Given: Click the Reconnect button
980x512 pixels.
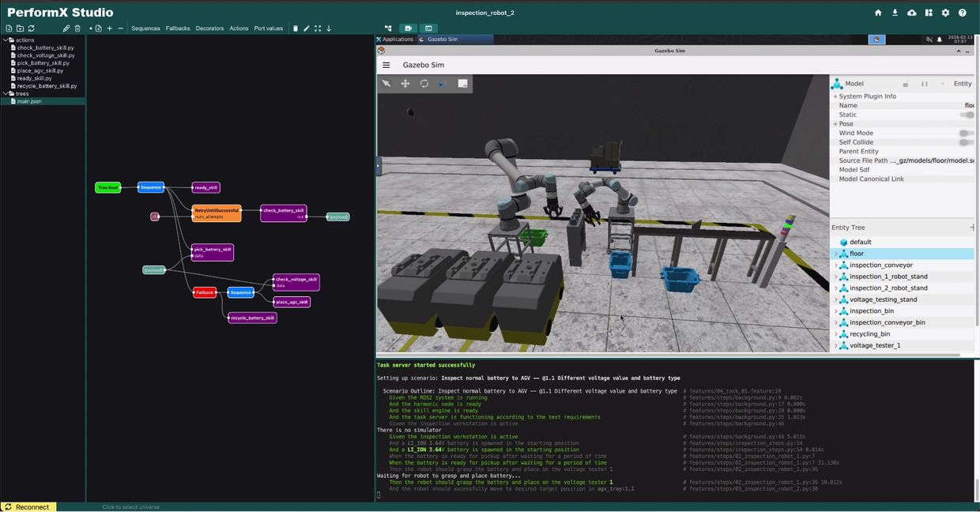Looking at the screenshot, I should pyautogui.click(x=28, y=507).
